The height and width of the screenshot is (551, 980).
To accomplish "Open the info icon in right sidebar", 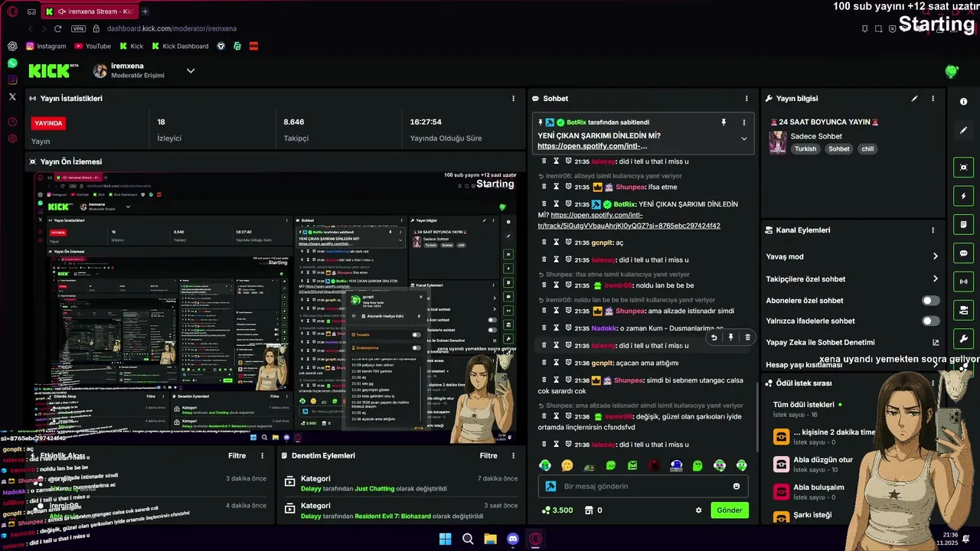I will [x=963, y=102].
